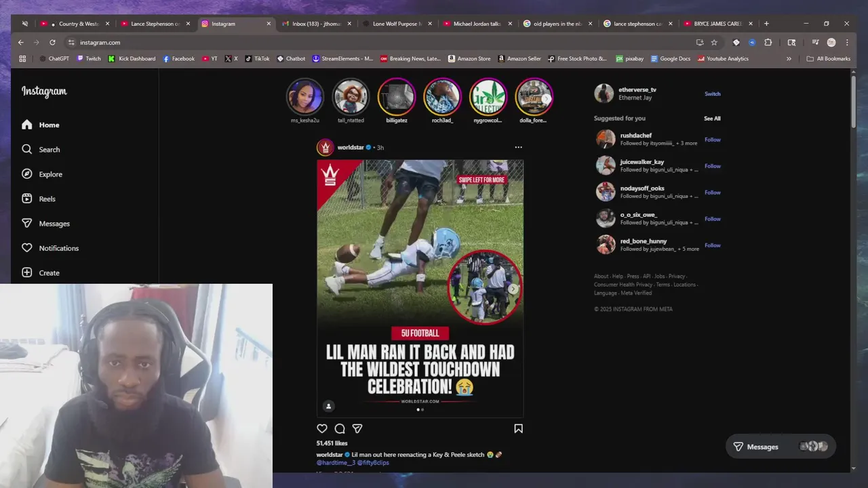
Task: Open the three-dot menu on the worldstar post
Action: coord(518,147)
